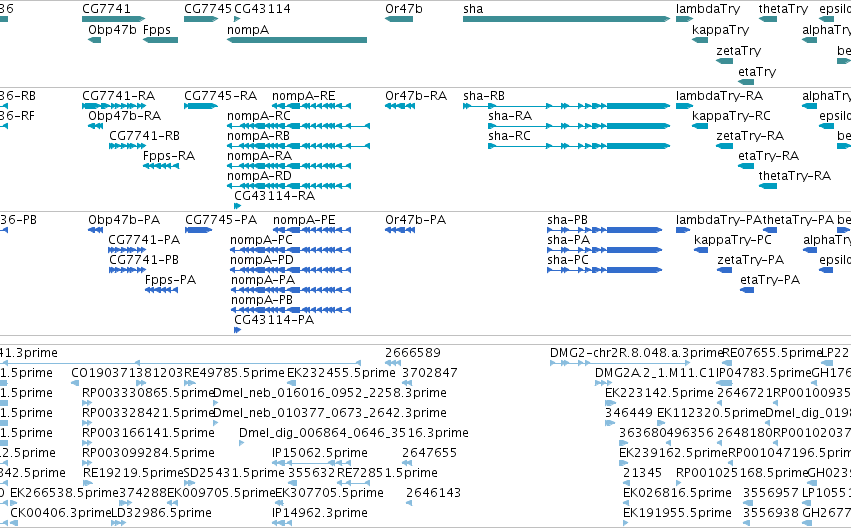This screenshot has width=851, height=528.
Task: Click EST DMG2-chr2R.8.048.a.3prime
Action: coord(637,353)
